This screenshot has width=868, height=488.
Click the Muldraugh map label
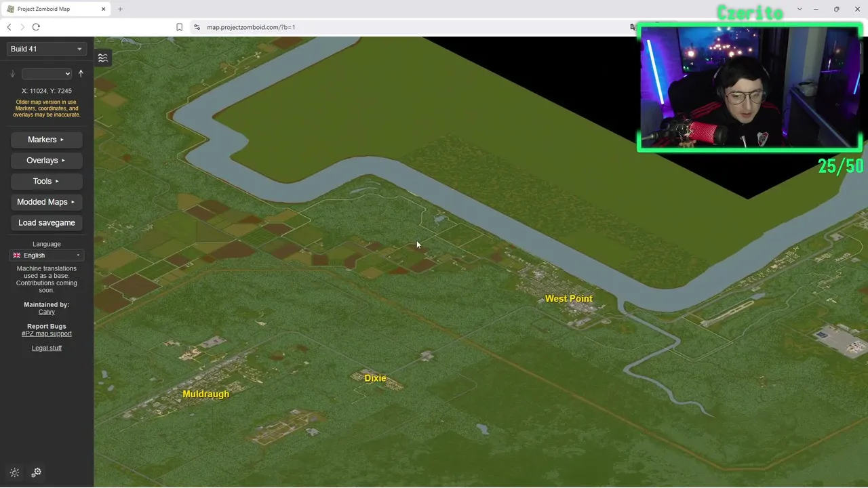[206, 394]
